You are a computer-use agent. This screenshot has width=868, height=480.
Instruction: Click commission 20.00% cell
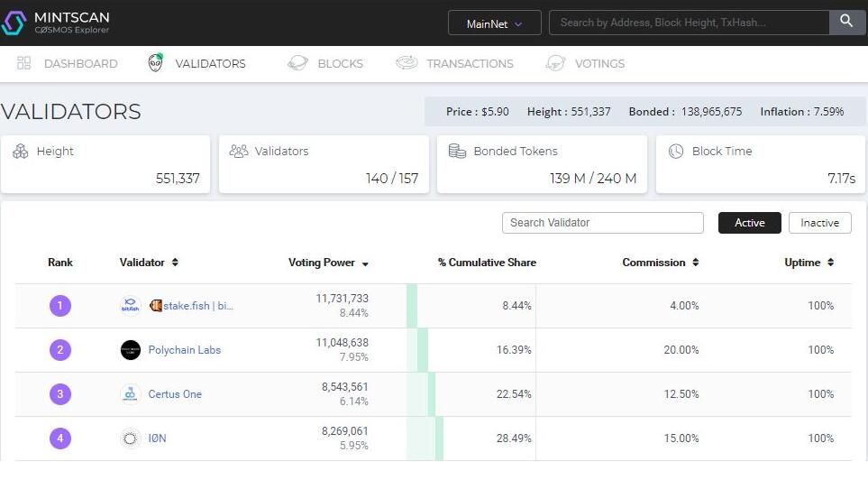tap(681, 350)
